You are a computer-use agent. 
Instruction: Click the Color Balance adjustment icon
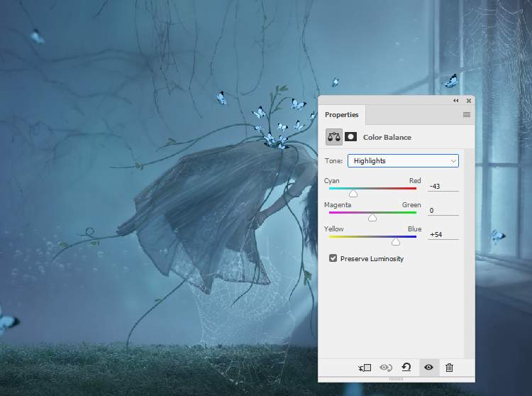pyautogui.click(x=333, y=137)
